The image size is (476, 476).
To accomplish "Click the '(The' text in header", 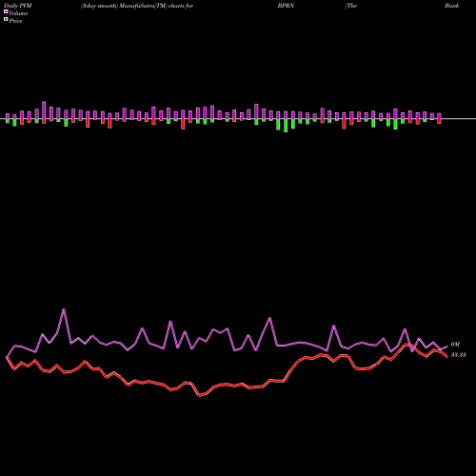I will [x=351, y=6].
